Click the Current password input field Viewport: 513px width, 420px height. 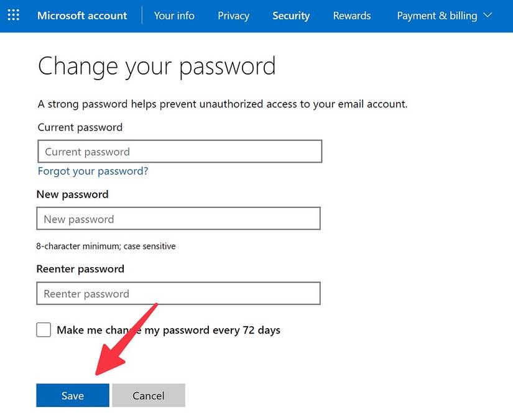pyautogui.click(x=179, y=151)
